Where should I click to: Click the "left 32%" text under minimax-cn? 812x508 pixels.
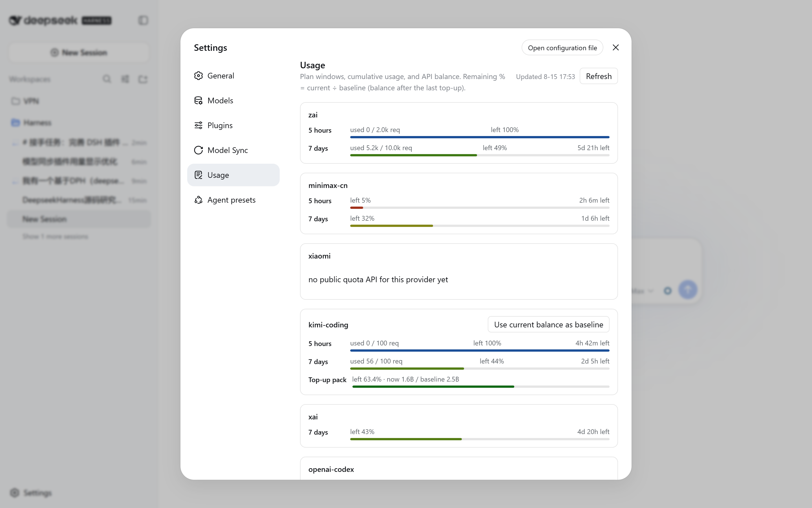362,218
